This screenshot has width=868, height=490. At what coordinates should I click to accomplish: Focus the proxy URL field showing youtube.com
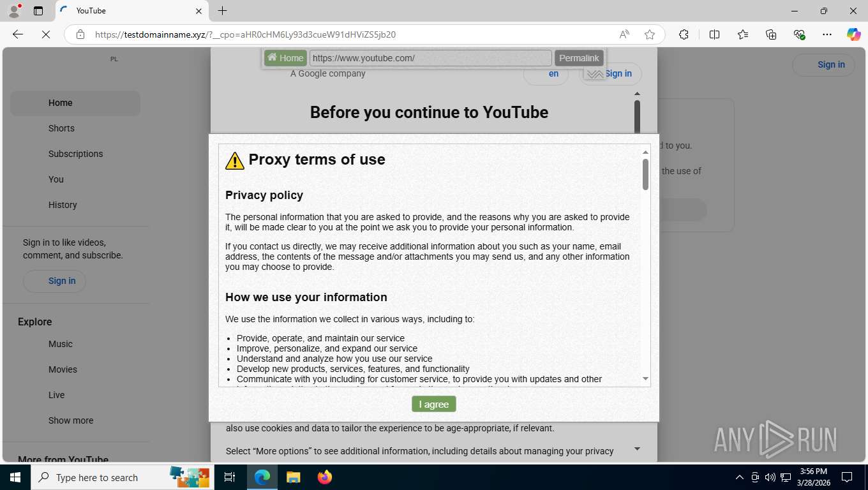coord(431,58)
